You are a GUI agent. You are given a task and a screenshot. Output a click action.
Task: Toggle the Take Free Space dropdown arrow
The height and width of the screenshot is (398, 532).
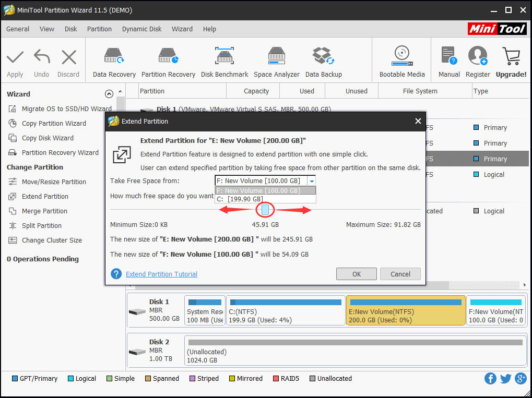pos(312,181)
